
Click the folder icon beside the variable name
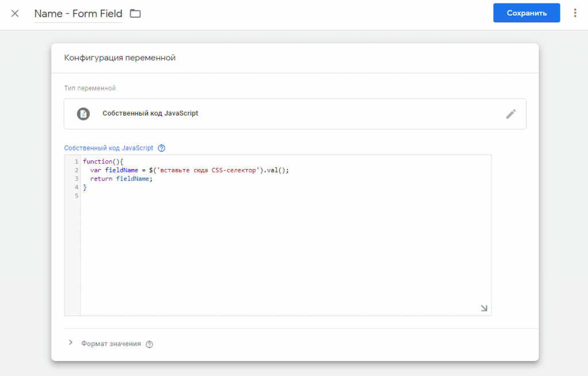(x=135, y=13)
